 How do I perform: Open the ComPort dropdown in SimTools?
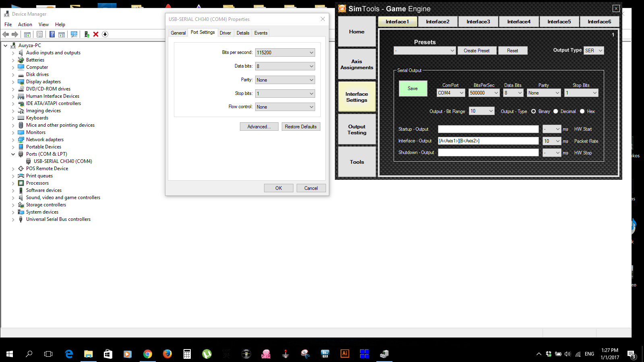tap(451, 93)
